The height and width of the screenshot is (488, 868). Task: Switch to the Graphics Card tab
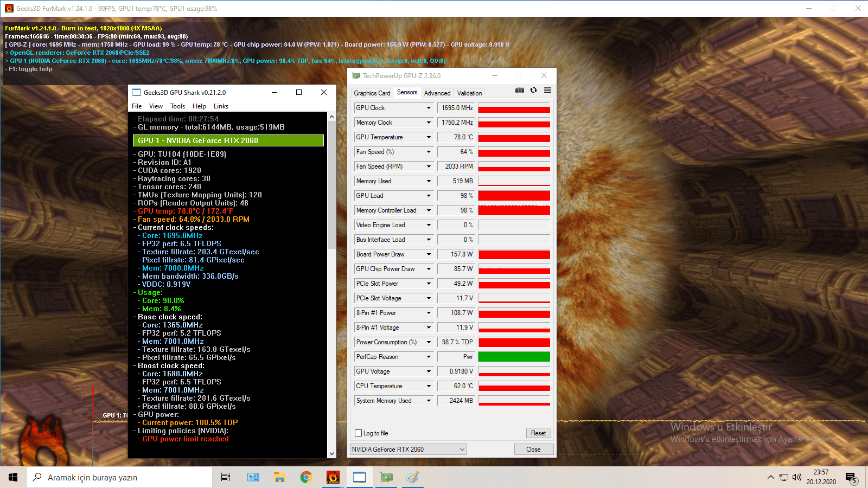(x=372, y=93)
